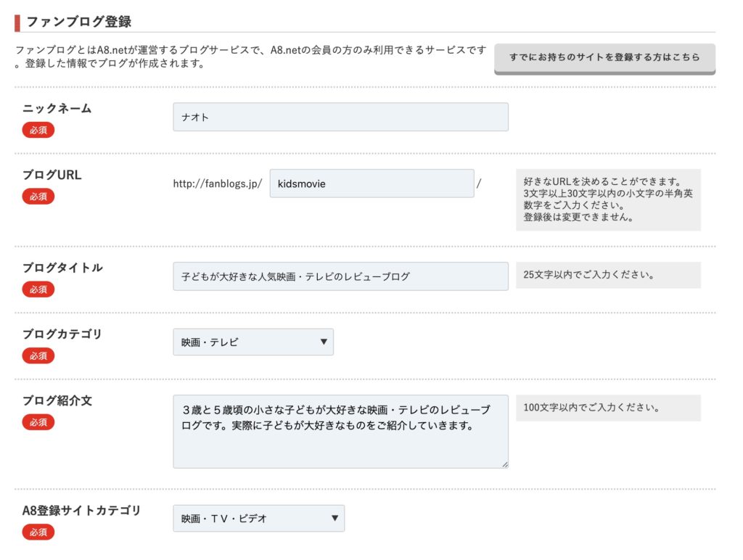Click the 必須 badge under A8登録サイトカテゴリ
743x560 pixels.
point(38,532)
